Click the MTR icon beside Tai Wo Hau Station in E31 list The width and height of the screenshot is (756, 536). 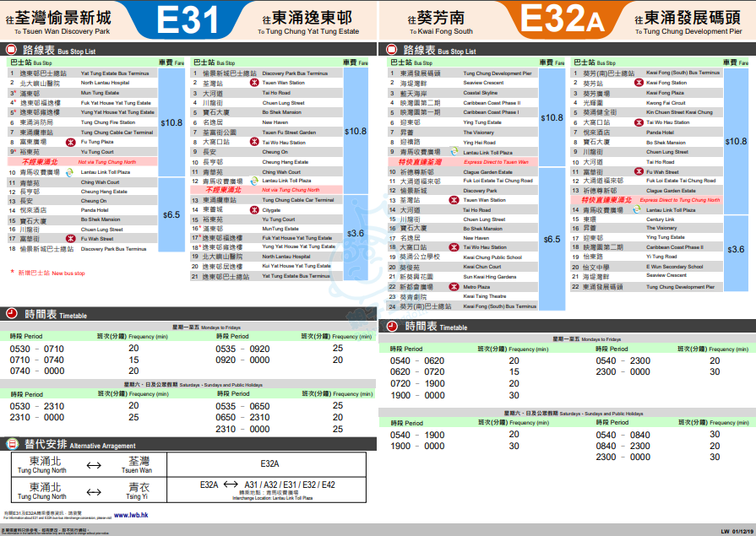pos(254,142)
